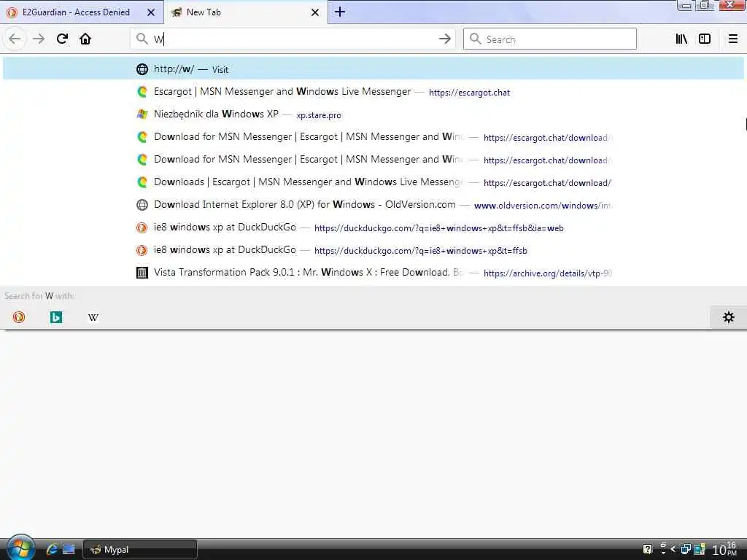Expand hidden tray icons arrow
The image size is (747, 560).
[673, 549]
